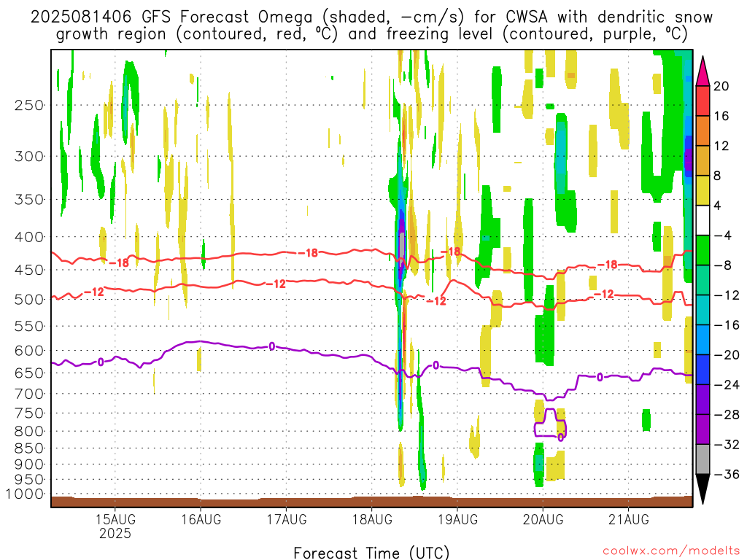Click the 'Forecast Time (UTC)' axis title

click(x=371, y=553)
